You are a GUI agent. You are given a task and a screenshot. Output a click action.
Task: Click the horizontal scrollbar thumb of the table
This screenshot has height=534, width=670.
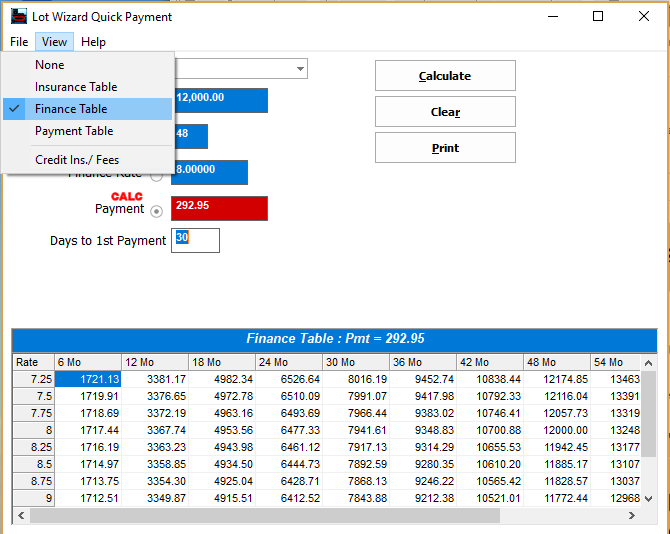pyautogui.click(x=264, y=516)
